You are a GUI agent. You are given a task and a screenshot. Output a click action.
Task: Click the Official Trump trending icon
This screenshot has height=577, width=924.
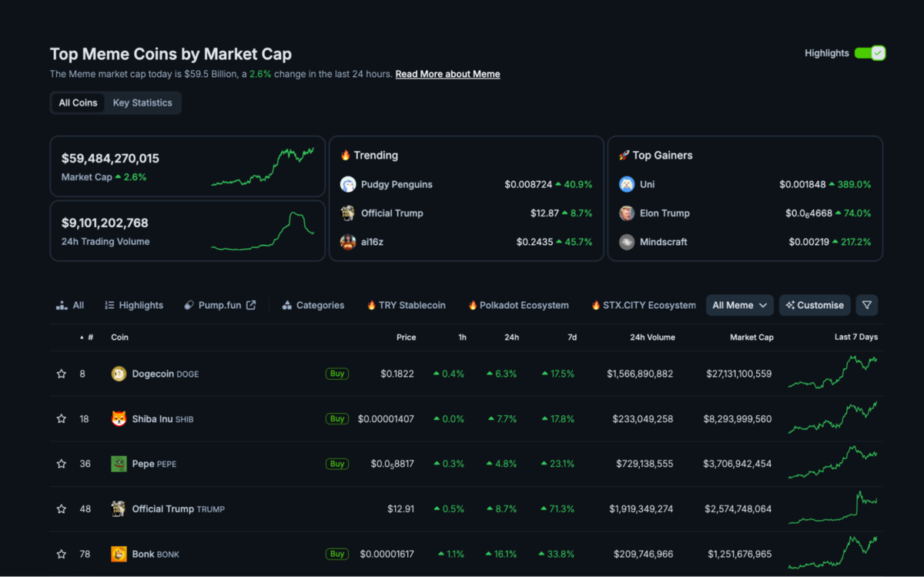348,213
